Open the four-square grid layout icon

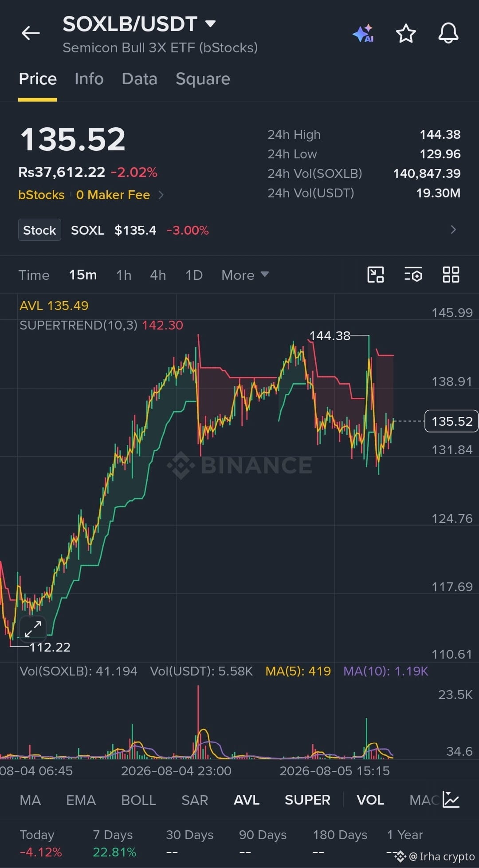click(x=451, y=275)
